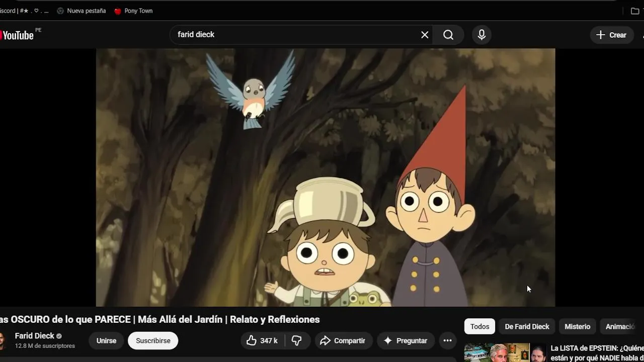Open the LISTA de EPSTEIN video thumbnail

(x=506, y=352)
